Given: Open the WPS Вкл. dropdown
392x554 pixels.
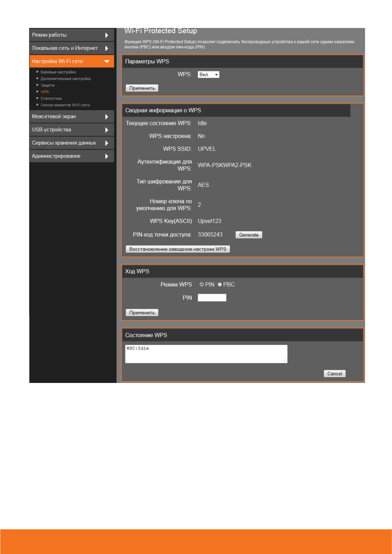Looking at the screenshot, I should click(x=208, y=75).
